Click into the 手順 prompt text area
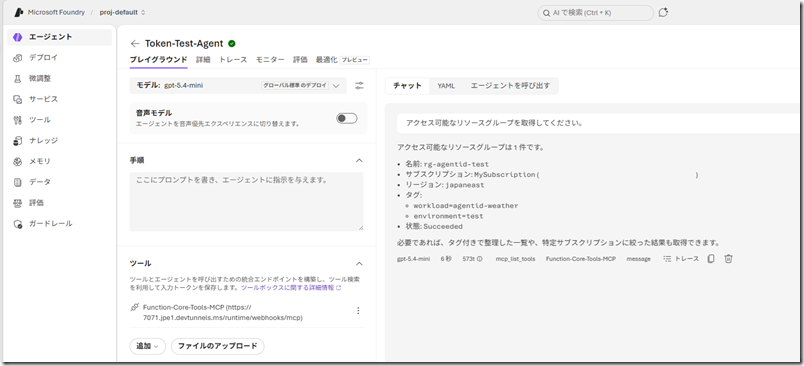Image resolution: width=804 pixels, height=366 pixels. pos(246,201)
